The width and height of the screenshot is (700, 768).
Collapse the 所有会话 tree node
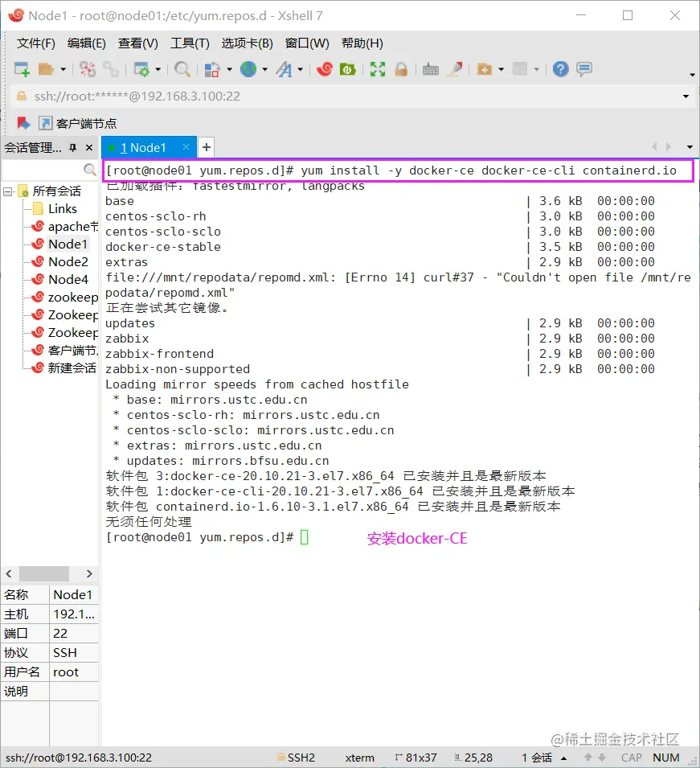(x=7, y=191)
